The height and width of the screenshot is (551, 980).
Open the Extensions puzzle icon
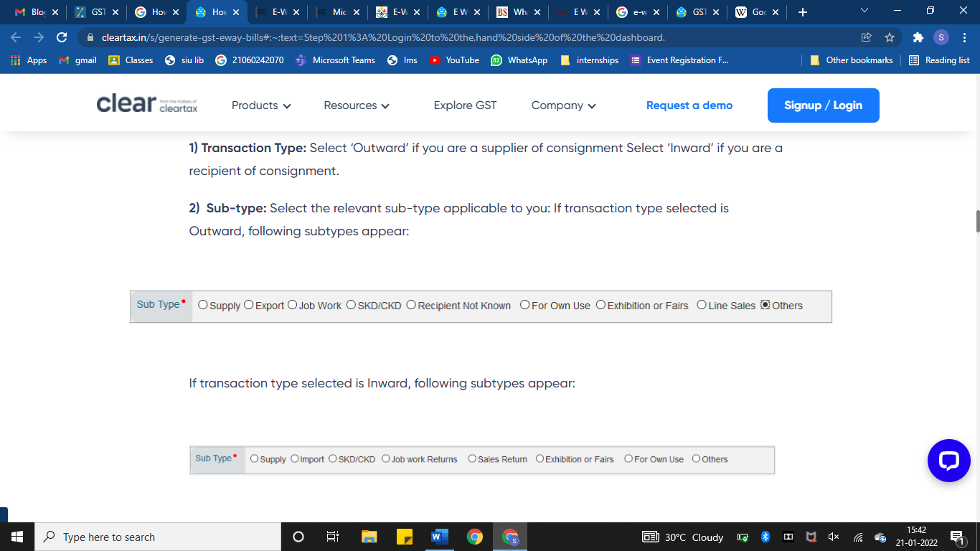[918, 37]
